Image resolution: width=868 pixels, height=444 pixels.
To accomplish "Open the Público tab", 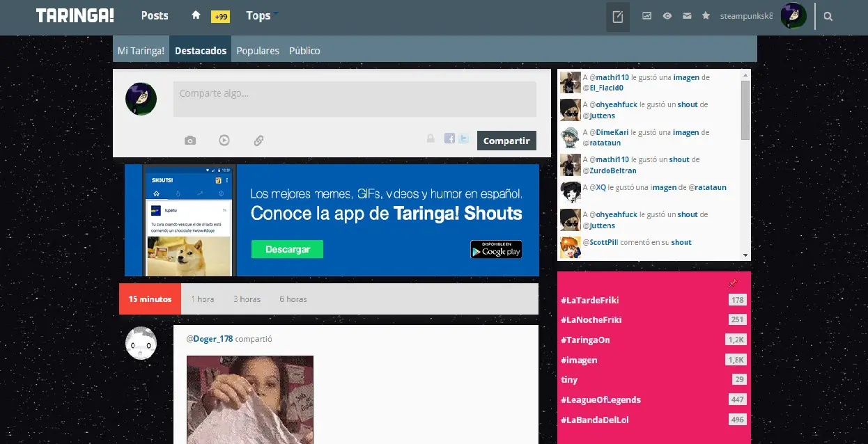I will [x=304, y=50].
